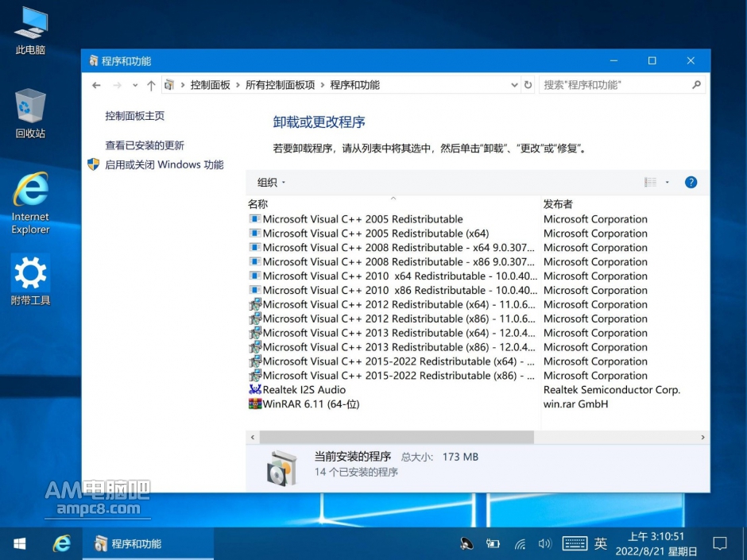Open the recent locations dropdown arrow

point(135,85)
